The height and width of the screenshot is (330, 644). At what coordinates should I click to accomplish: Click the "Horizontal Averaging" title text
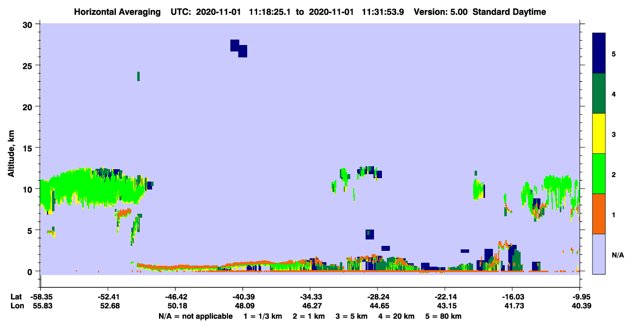[117, 12]
